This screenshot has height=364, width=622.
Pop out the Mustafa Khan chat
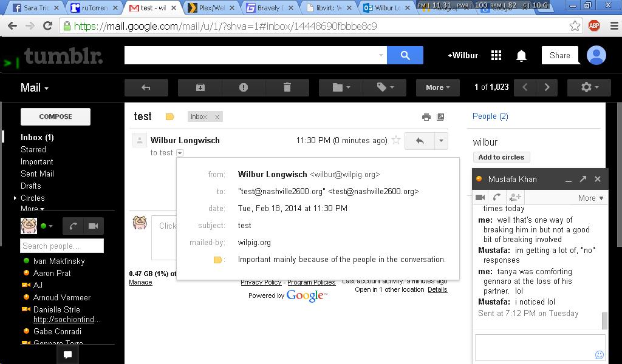[x=583, y=179]
